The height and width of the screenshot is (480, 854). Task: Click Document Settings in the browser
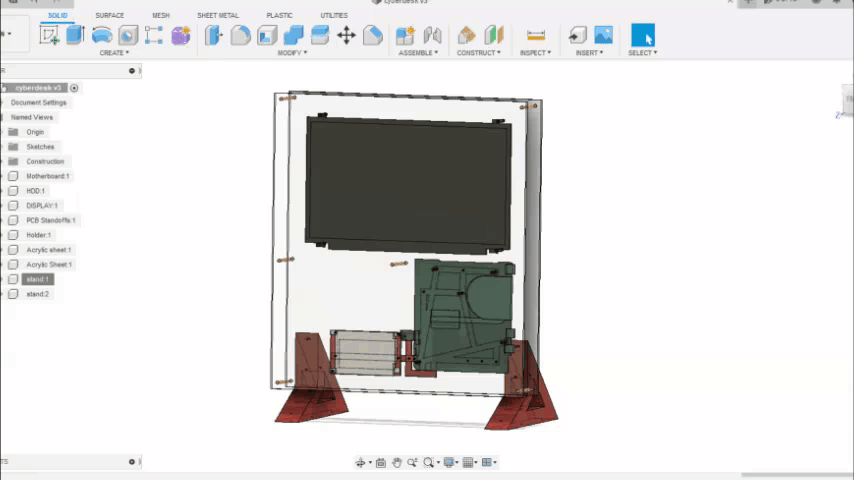tap(39, 103)
